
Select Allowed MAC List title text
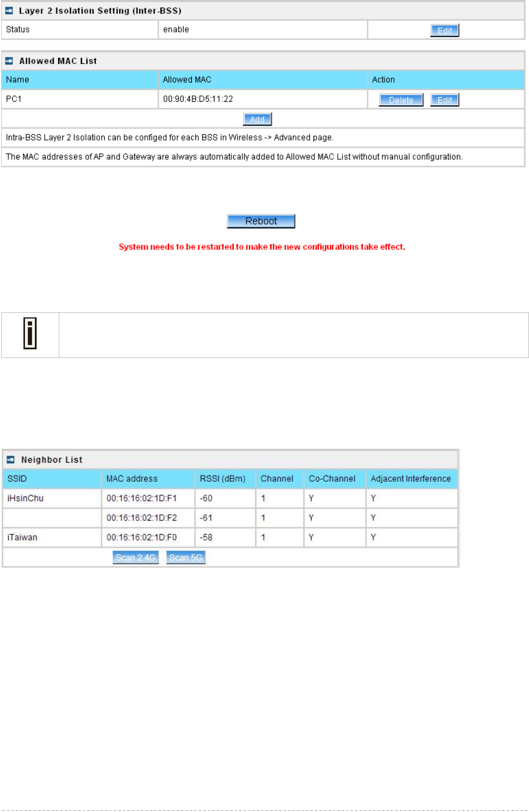coord(58,61)
